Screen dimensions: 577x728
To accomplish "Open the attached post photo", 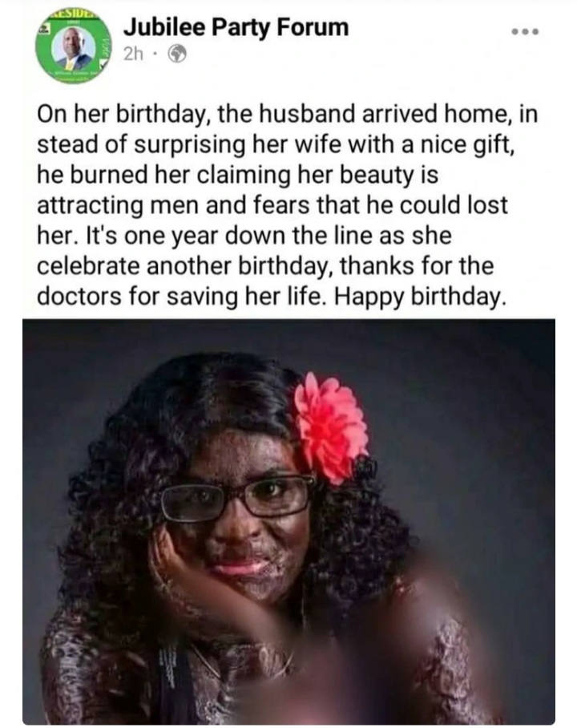I will point(288,521).
